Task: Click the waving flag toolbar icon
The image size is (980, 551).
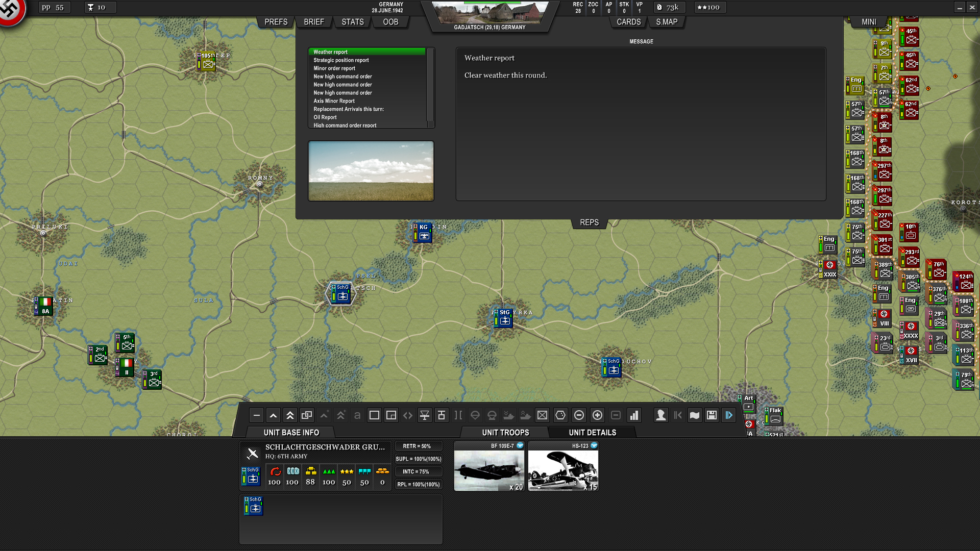Action: point(695,415)
